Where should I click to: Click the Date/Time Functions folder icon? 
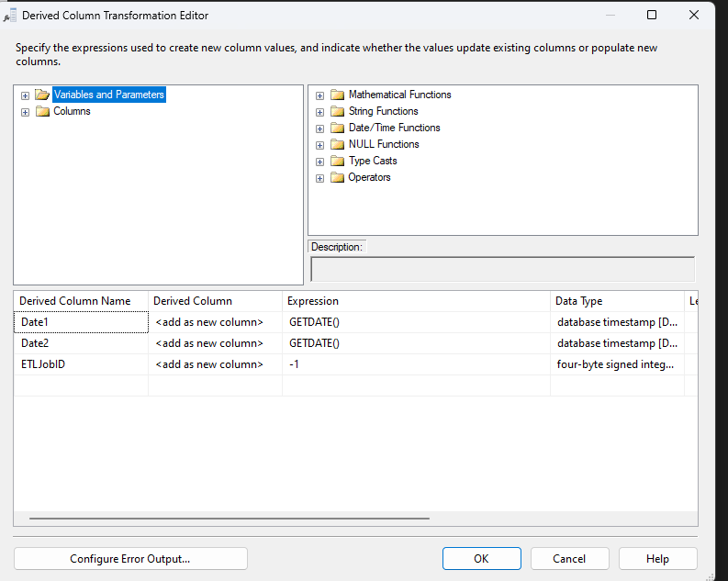coord(337,128)
